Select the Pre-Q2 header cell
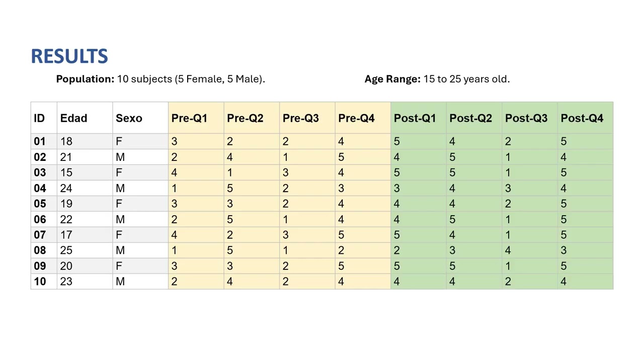The image size is (644, 362). click(x=252, y=118)
